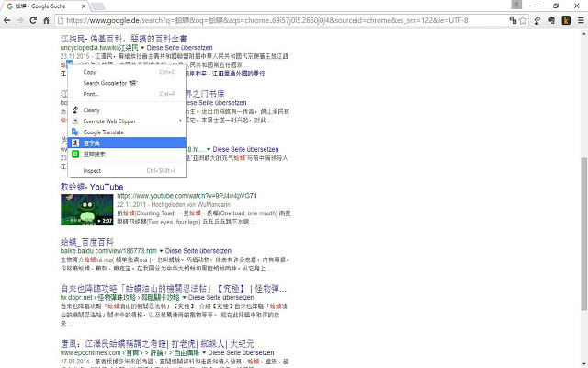Open the Clearly extension in the toolbar

click(537, 20)
